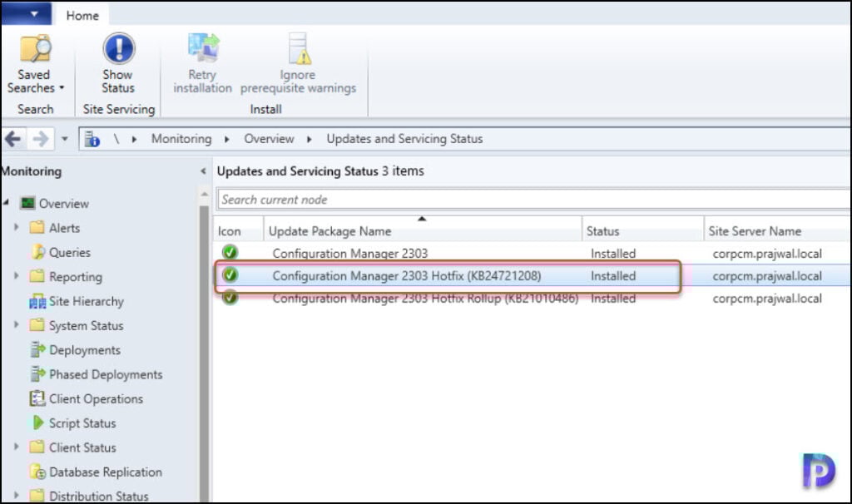Open dropdown arrow after Overview breadcrumb
The height and width of the screenshot is (504, 852).
coord(310,140)
